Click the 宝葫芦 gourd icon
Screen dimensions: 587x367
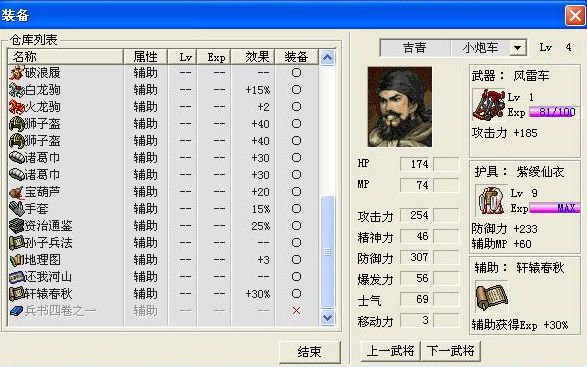coord(16,192)
